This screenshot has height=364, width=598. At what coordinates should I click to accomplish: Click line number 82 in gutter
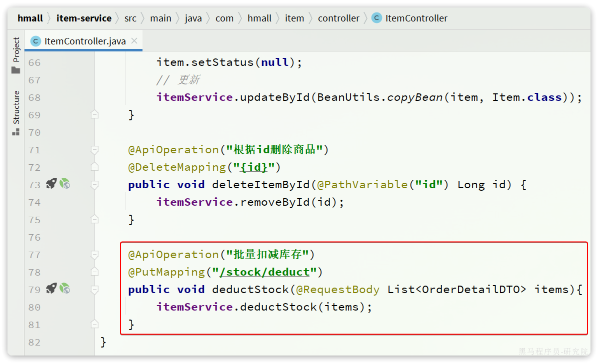[34, 343]
